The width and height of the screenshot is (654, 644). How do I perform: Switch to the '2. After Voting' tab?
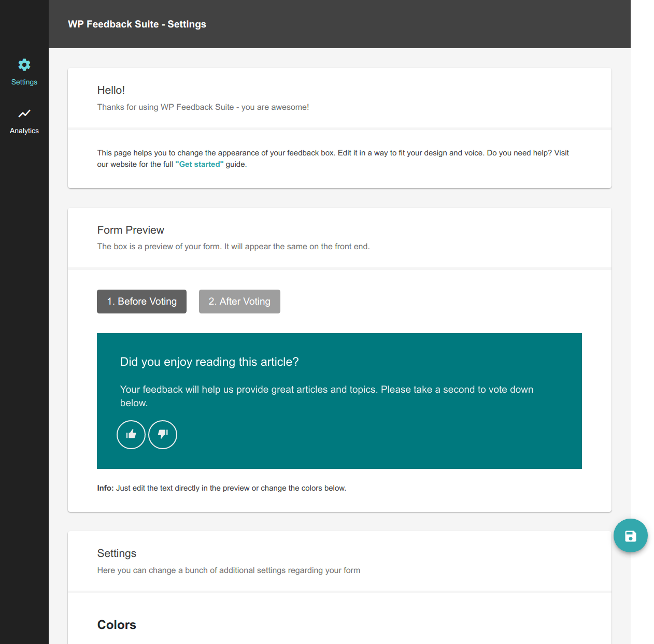point(239,302)
